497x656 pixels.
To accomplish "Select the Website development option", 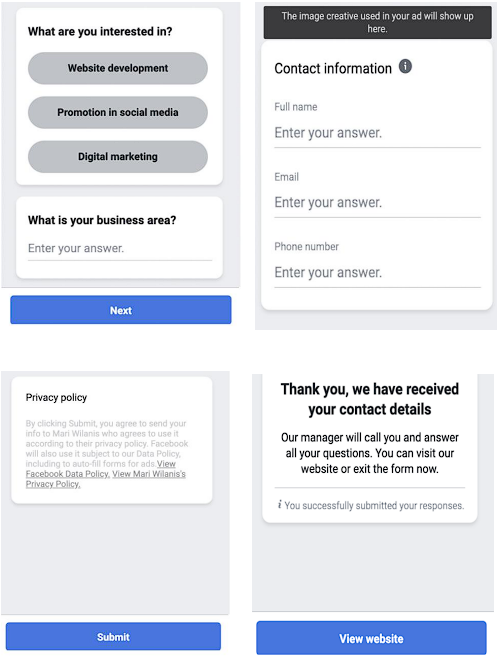I will [x=118, y=68].
